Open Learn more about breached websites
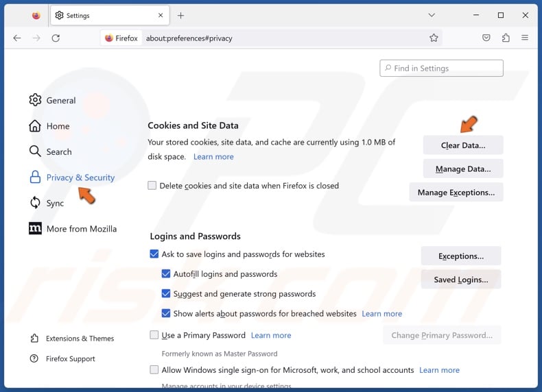 [381, 314]
